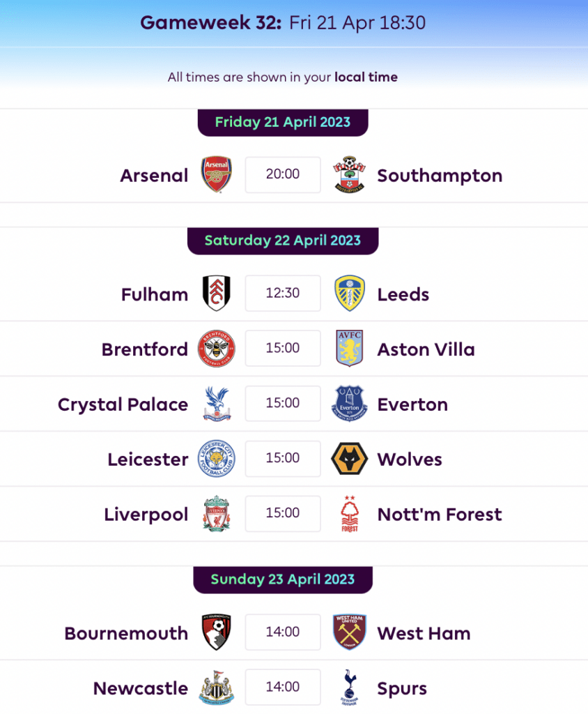
Task: Select the Newcastle vs Spurs 14:00 time box
Action: tap(283, 687)
